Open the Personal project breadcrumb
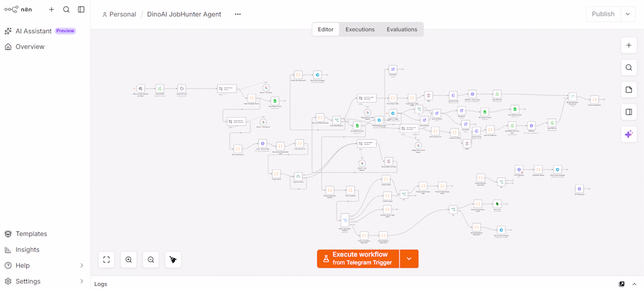 tap(119, 14)
